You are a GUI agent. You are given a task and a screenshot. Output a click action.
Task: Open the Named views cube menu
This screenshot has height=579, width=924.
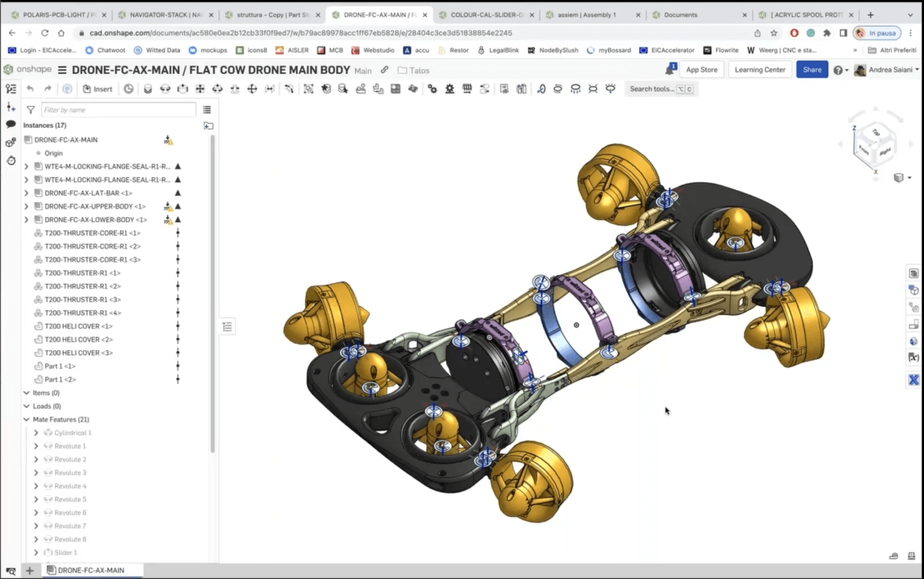click(x=899, y=178)
